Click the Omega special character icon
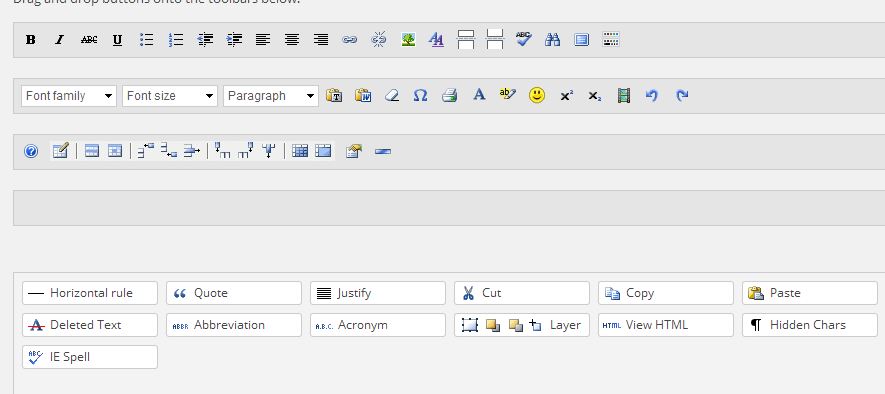Screen dimensions: 885x394 point(420,95)
